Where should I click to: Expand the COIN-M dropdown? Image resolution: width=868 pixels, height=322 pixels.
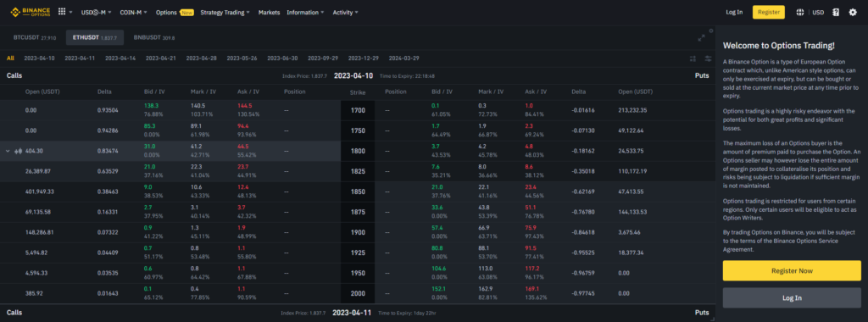(x=134, y=12)
